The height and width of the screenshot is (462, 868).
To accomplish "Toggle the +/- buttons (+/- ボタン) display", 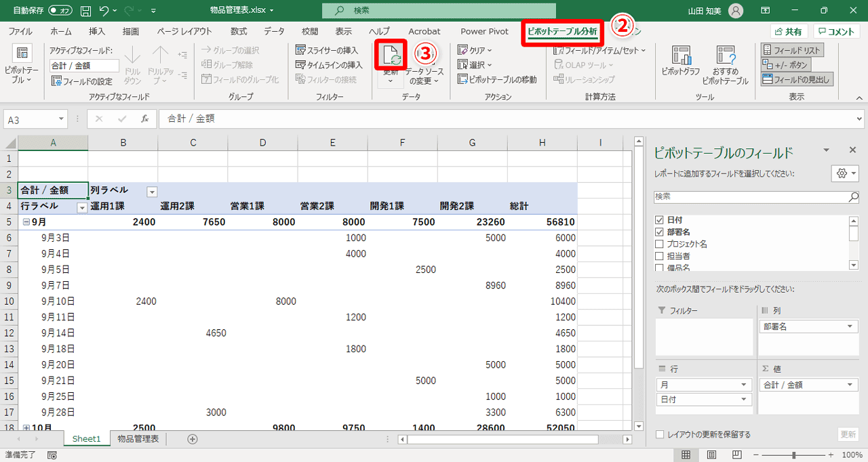I will (786, 65).
